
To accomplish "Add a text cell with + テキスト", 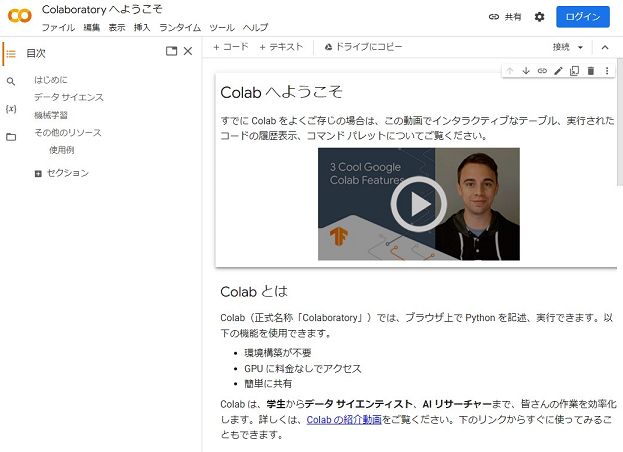I will (x=281, y=47).
